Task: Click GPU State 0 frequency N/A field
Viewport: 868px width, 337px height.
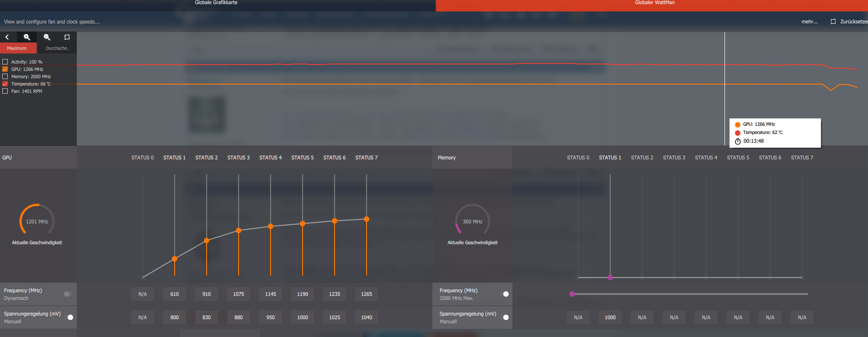Action: pos(143,294)
